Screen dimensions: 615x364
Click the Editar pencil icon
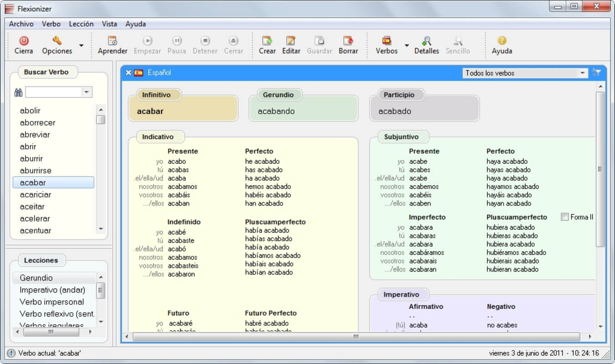pos(291,41)
